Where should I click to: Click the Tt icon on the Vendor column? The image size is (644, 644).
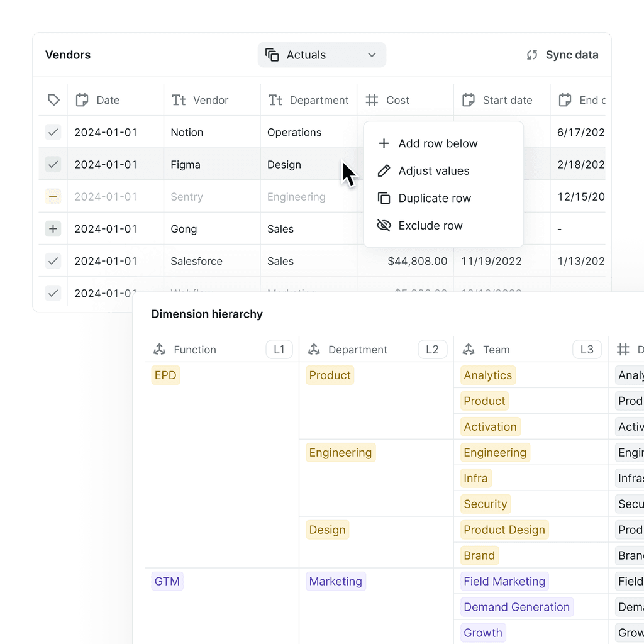(179, 99)
